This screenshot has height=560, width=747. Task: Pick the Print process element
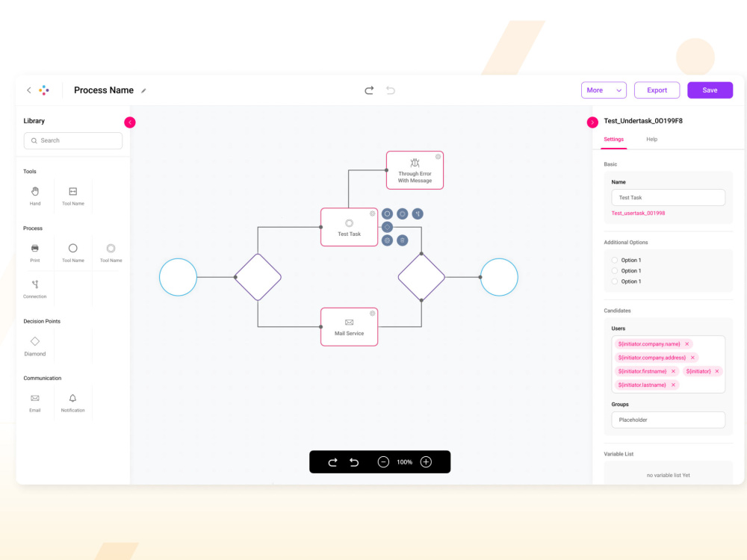pyautogui.click(x=35, y=252)
